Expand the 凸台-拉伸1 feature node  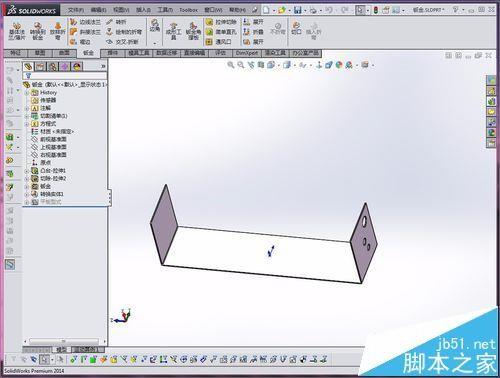click(27, 171)
